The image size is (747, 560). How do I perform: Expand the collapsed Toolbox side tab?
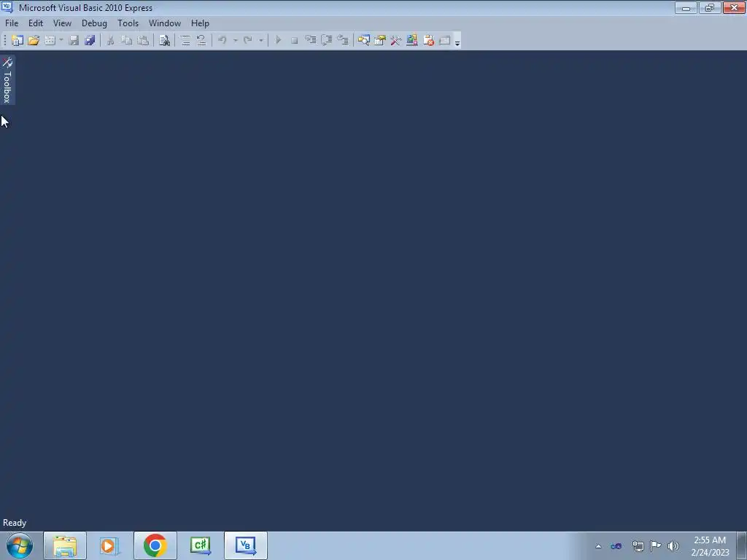[x=7, y=80]
